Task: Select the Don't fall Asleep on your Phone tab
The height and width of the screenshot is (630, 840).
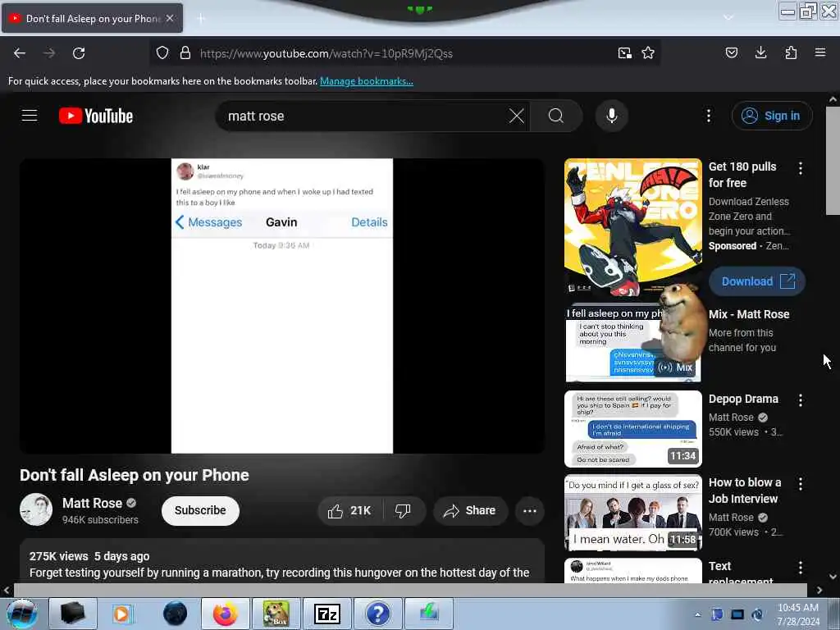Action: point(92,18)
